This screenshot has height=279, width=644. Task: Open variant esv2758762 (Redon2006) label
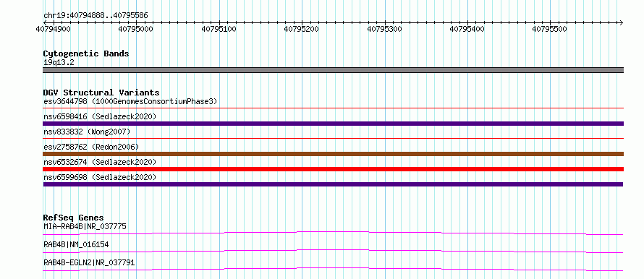[x=91, y=147]
